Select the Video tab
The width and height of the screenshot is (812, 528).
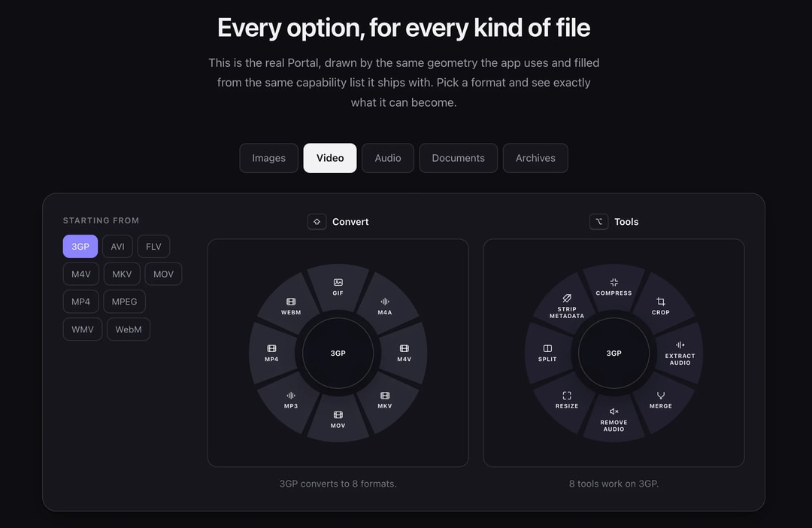click(330, 158)
